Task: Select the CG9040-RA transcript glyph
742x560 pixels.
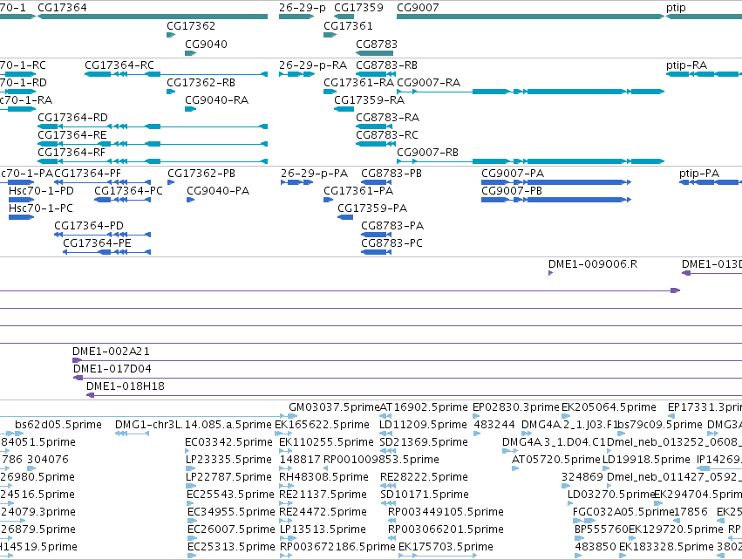Action: (190, 109)
